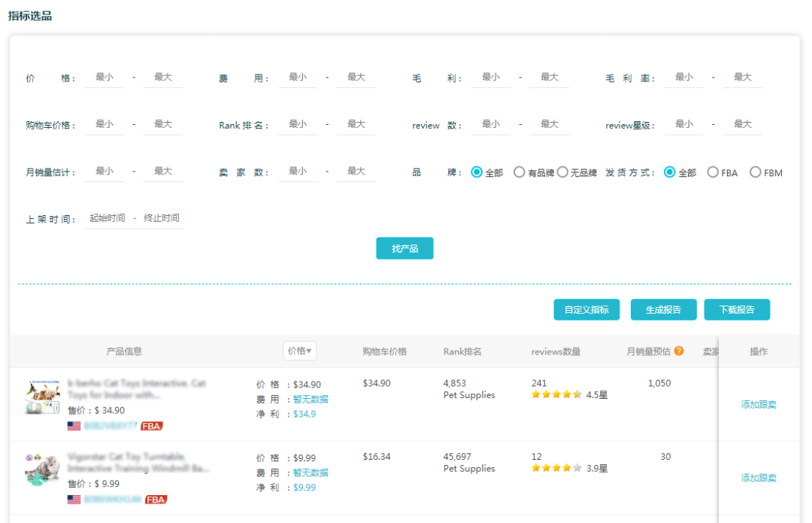This screenshot has width=812, height=523.
Task: Click 添加跟卖 for the $9.99 product
Action: pos(759,478)
